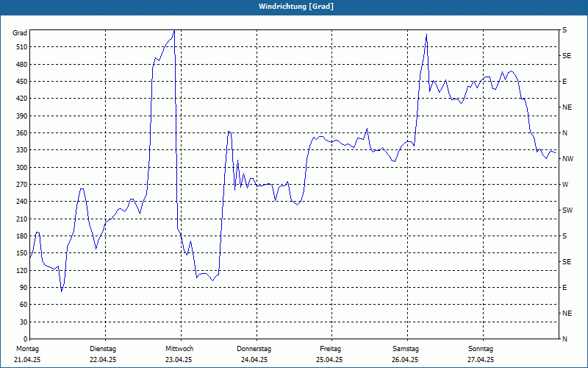Click the 'NW' compass label
This screenshot has width=588, height=368.
567,159
